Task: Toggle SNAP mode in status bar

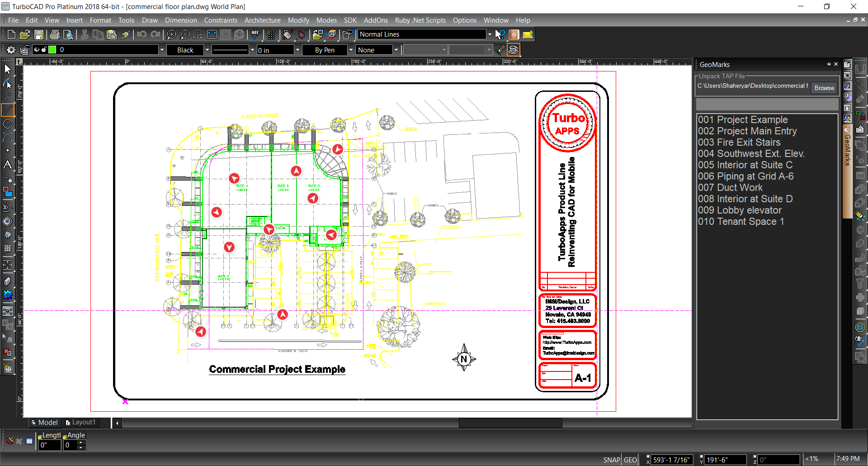Action: [x=611, y=460]
